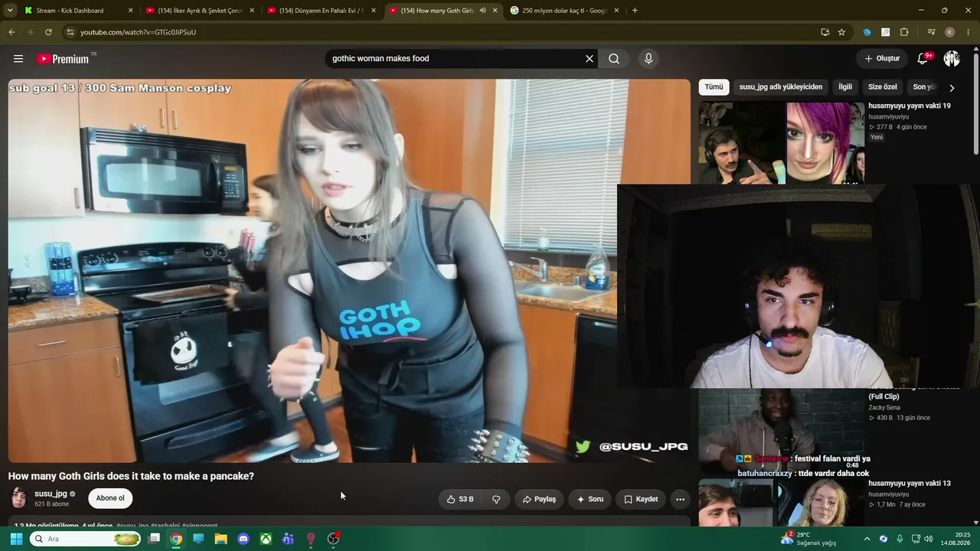Open a new browser tab
The height and width of the screenshot is (551, 980).
[x=635, y=11]
